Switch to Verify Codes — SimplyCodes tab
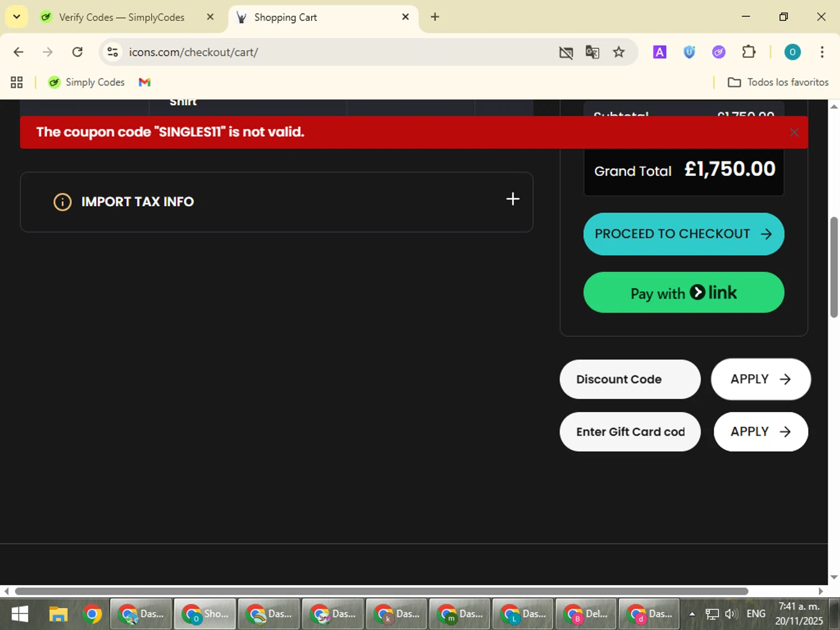The width and height of the screenshot is (840, 630). click(x=121, y=17)
